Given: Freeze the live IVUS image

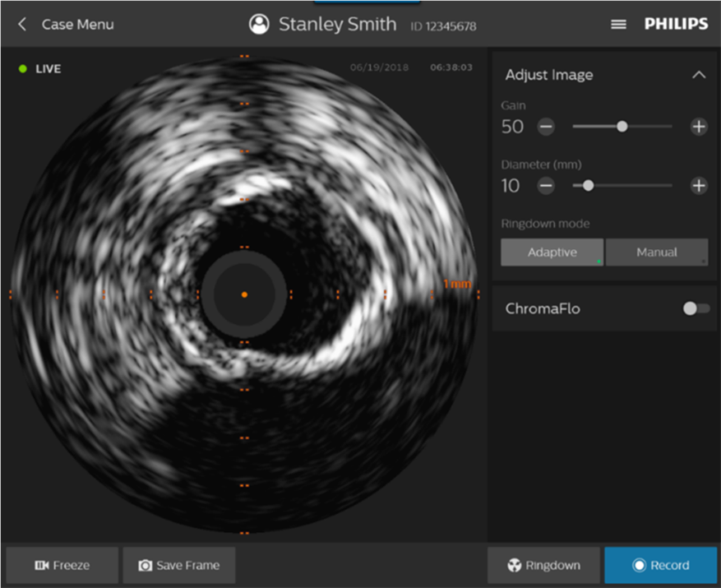Looking at the screenshot, I should [x=62, y=565].
